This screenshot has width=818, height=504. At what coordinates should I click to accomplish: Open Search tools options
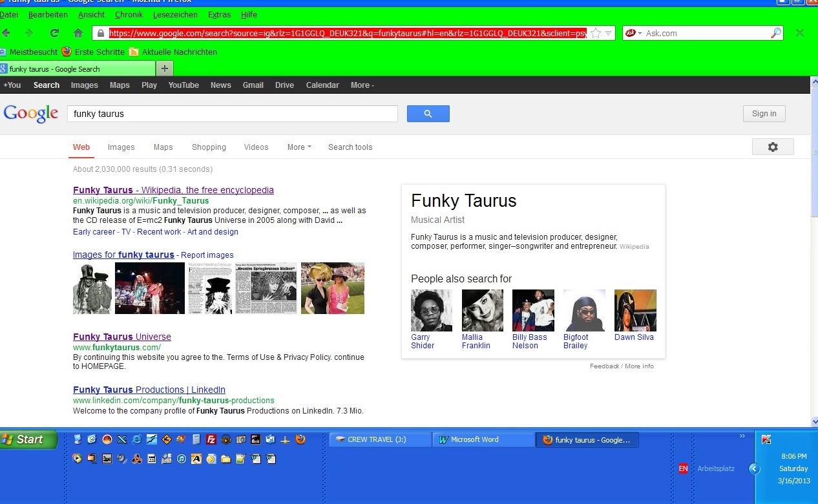350,147
